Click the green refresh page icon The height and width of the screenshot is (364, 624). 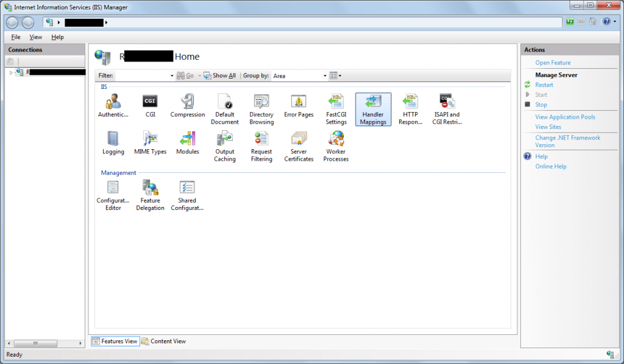570,21
